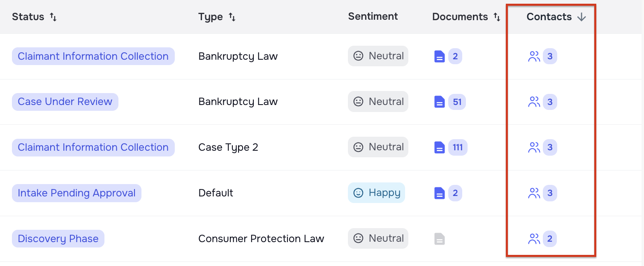Select the Sentiment column header
Screen dimensions: 644x266
coord(373,17)
